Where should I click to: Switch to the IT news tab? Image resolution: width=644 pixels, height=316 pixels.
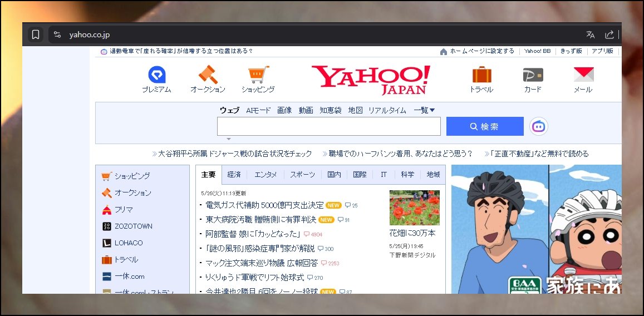pyautogui.click(x=384, y=175)
